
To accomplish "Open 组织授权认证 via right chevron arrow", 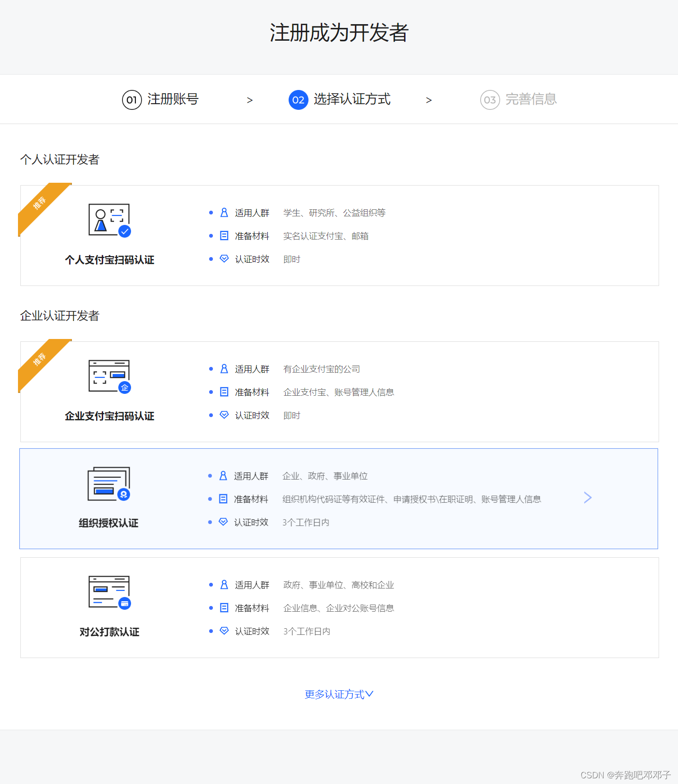I will tap(588, 498).
